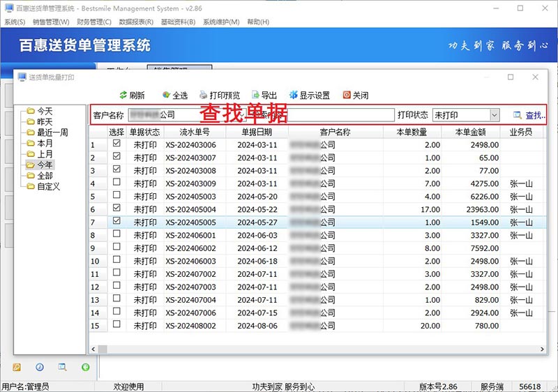Open the 销售管理(W) menu

(51, 22)
